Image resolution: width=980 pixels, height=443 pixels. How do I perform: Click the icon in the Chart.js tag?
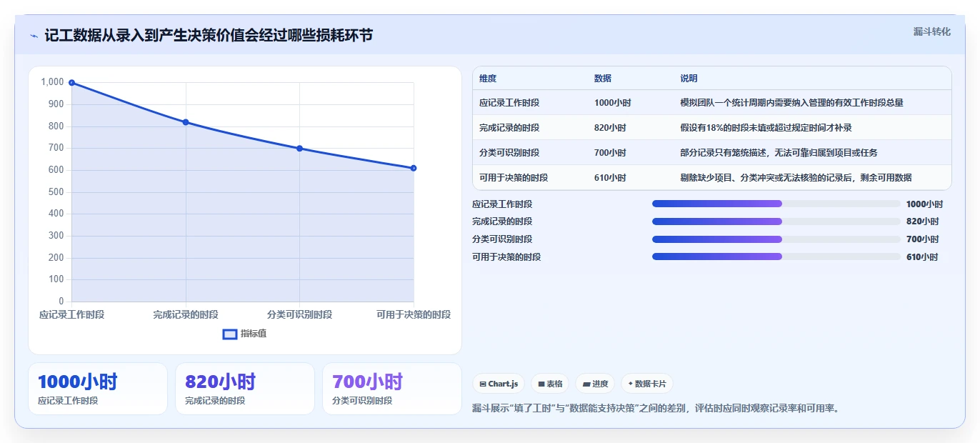[x=483, y=384]
